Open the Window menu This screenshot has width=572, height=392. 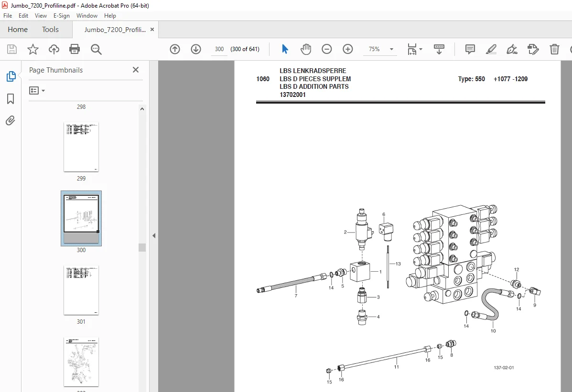(x=87, y=16)
